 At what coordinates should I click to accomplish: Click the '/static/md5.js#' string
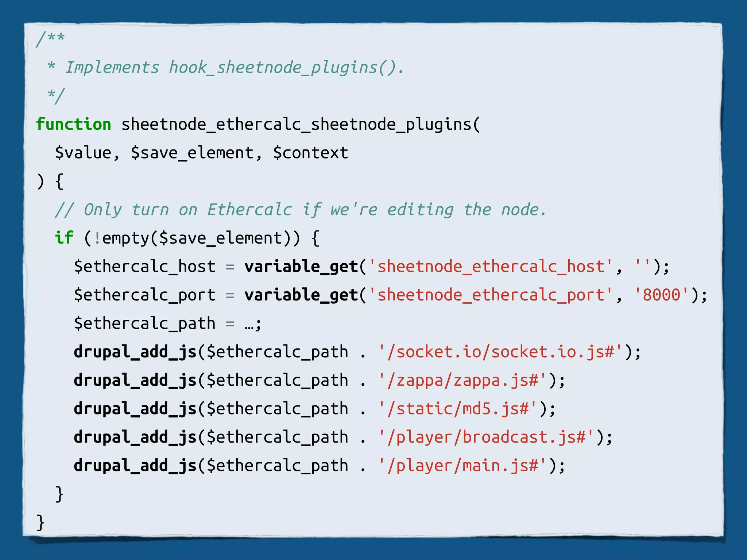pos(458,409)
